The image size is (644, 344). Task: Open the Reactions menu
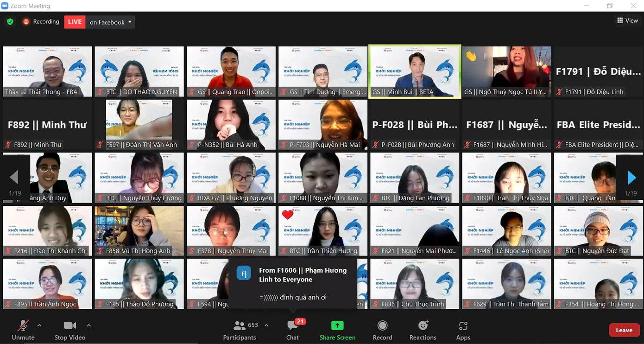(423, 325)
